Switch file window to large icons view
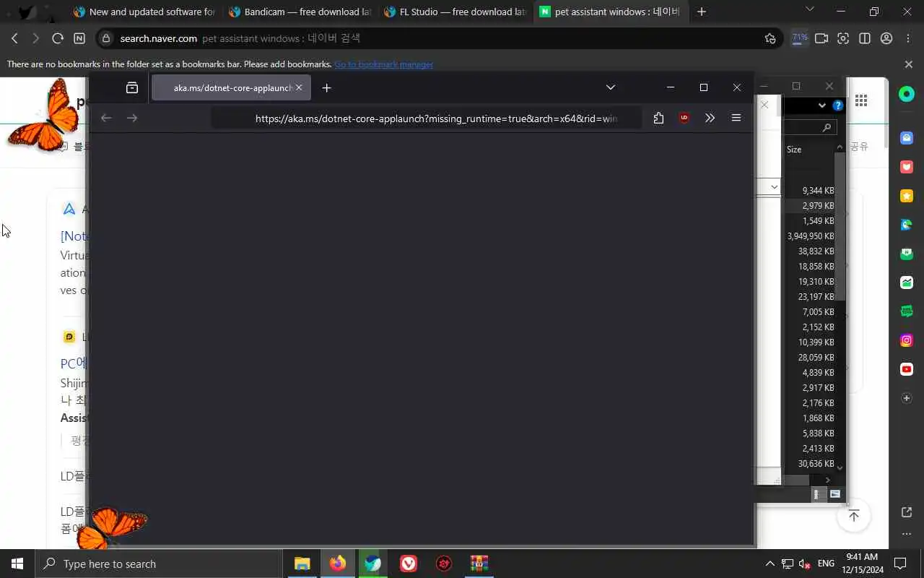This screenshot has height=578, width=924. click(835, 494)
